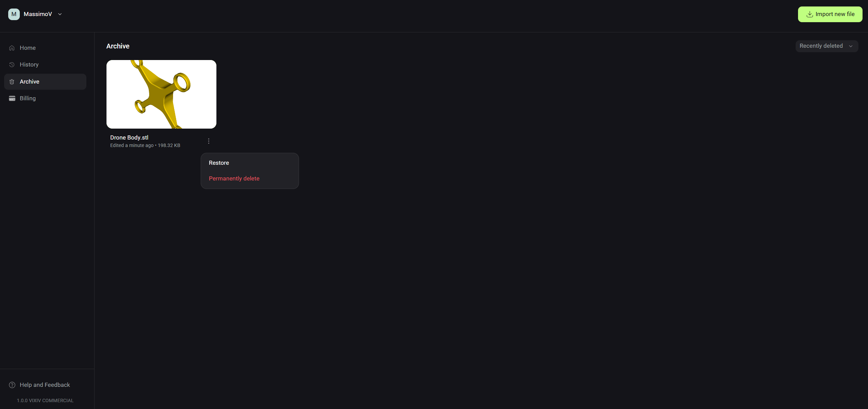Click the Help question mark icon
Viewport: 868px width, 409px height.
point(12,385)
